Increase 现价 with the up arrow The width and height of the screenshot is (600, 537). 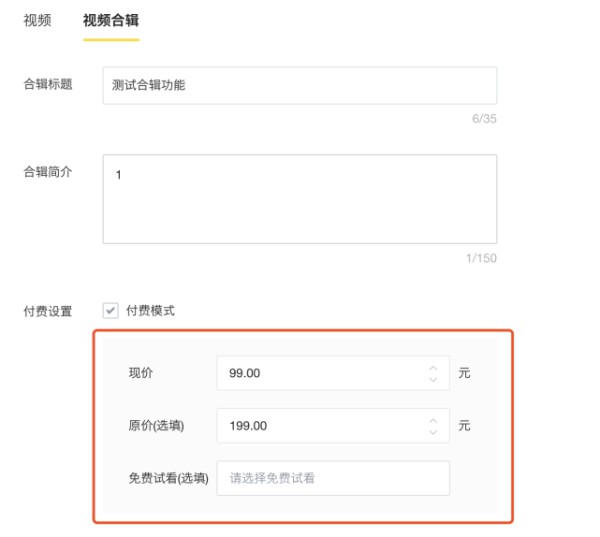point(433,367)
